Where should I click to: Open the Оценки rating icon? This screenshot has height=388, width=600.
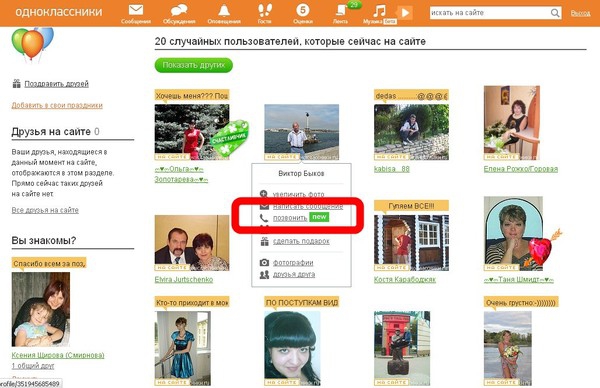303,10
